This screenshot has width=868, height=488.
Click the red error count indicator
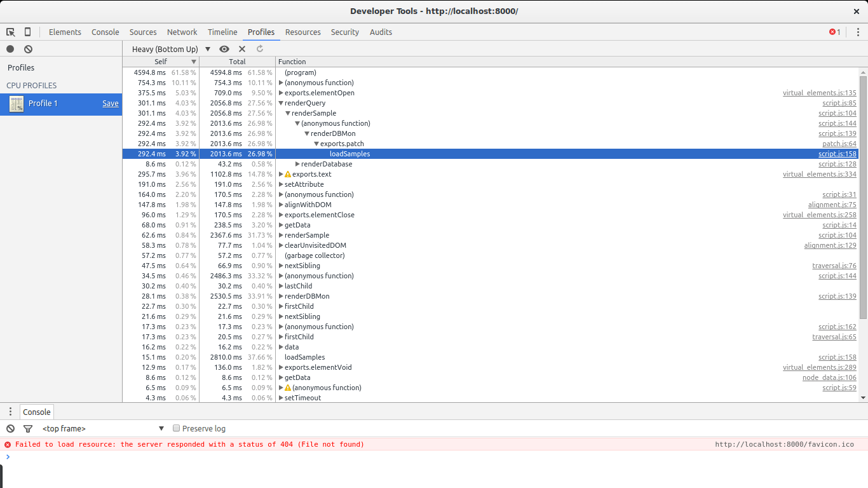(835, 32)
